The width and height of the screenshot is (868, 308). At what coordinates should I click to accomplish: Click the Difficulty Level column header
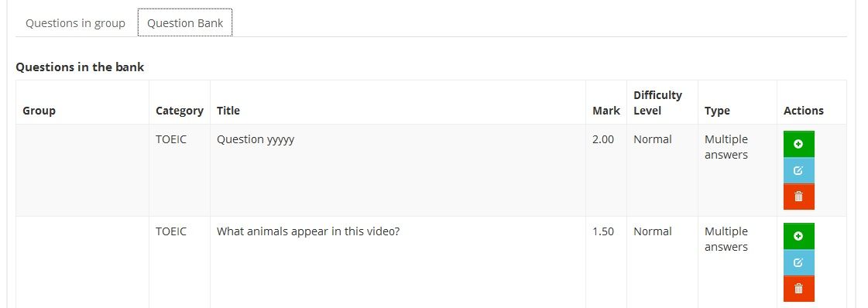point(657,103)
